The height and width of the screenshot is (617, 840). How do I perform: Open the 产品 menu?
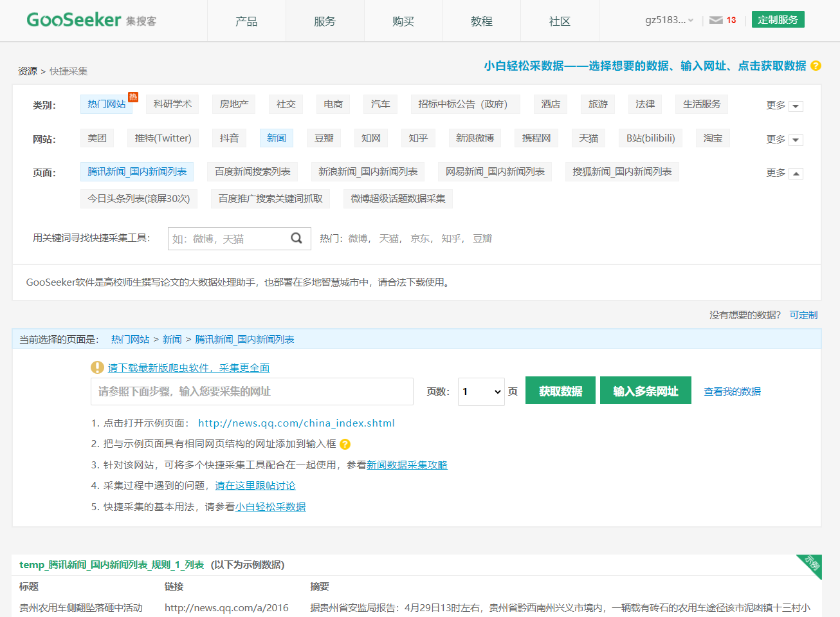pyautogui.click(x=246, y=21)
